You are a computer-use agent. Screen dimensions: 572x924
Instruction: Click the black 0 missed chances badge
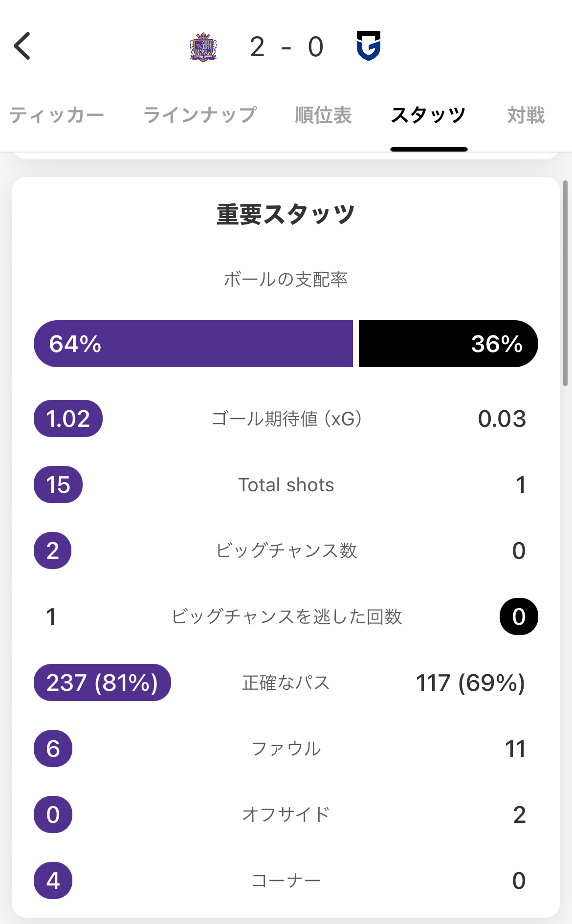519,616
